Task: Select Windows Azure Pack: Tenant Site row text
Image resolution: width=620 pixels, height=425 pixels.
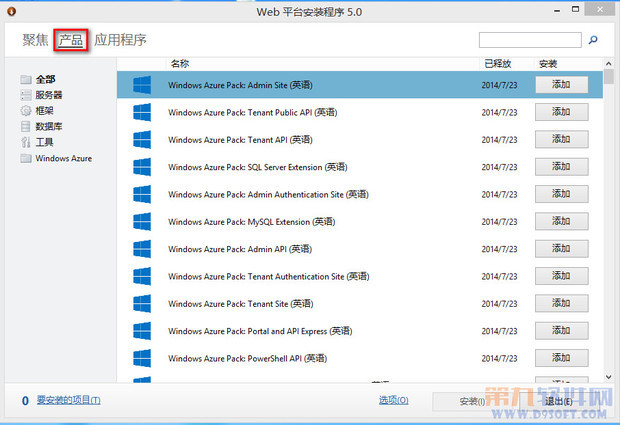Action: [240, 304]
